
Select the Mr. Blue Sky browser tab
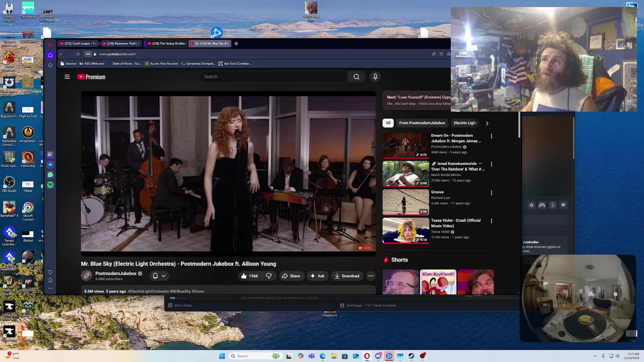coord(210,43)
